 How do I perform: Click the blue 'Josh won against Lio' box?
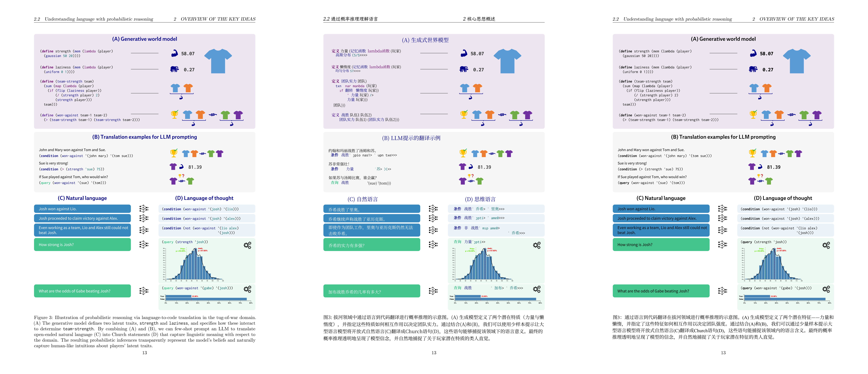(x=82, y=209)
